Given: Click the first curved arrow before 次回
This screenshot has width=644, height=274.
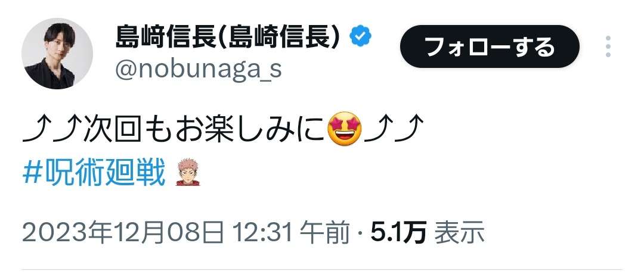Looking at the screenshot, I should click(38, 130).
